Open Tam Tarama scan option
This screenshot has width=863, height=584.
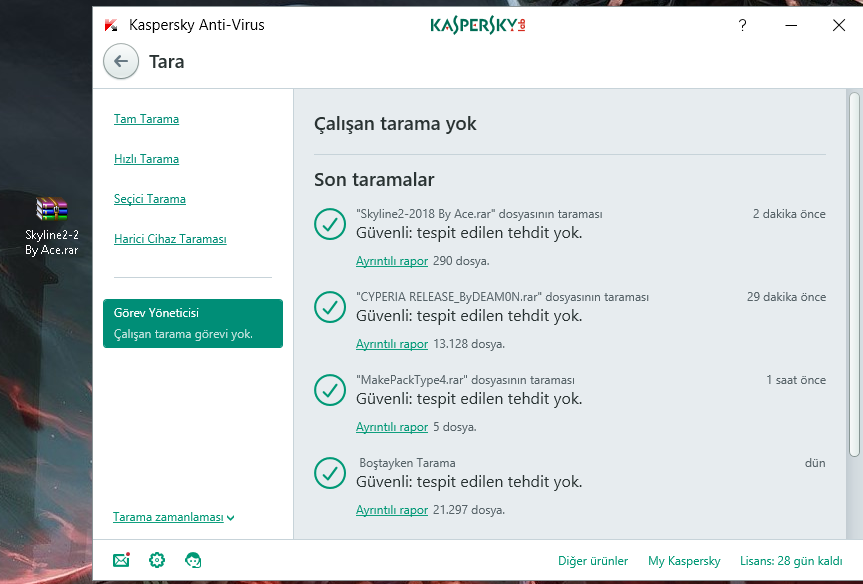[146, 119]
